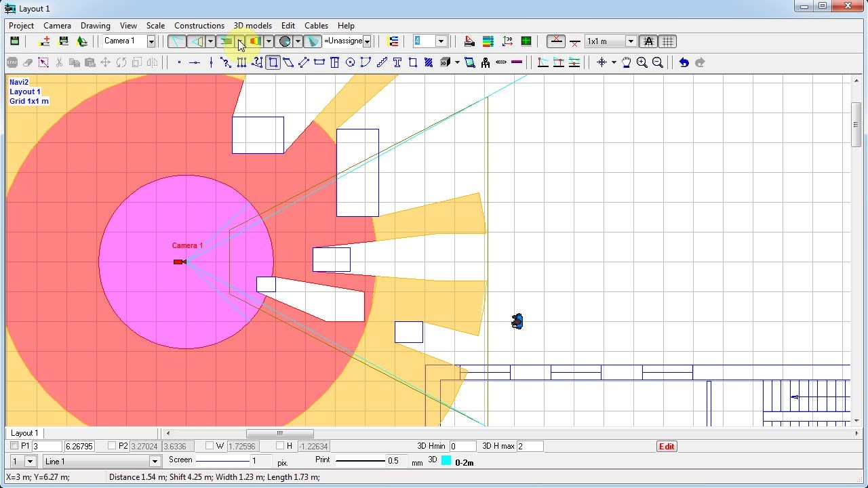Select the rectangle drawing tool
The height and width of the screenshot is (488, 868).
point(273,62)
